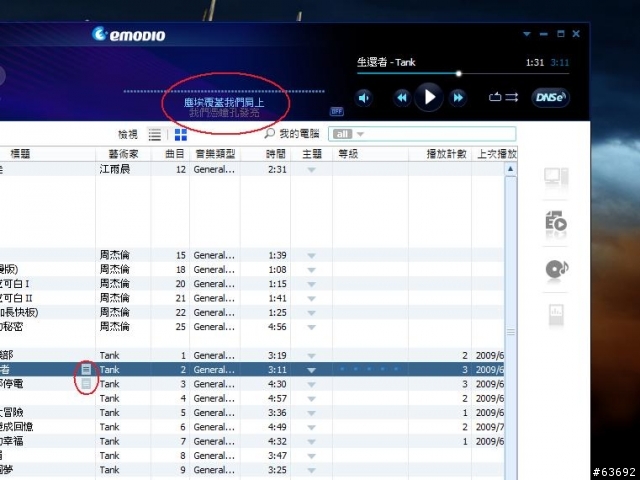
Task: Sort by the 標題 column header
Action: pyautogui.click(x=20, y=154)
